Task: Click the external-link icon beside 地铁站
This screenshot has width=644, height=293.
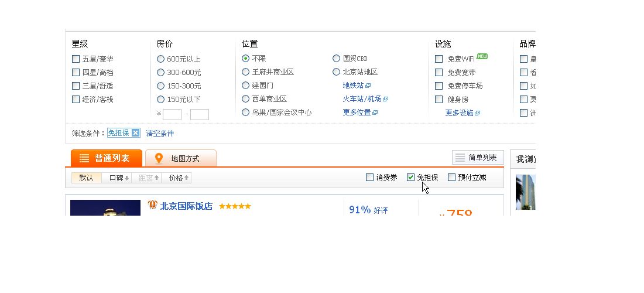Action: [x=368, y=86]
